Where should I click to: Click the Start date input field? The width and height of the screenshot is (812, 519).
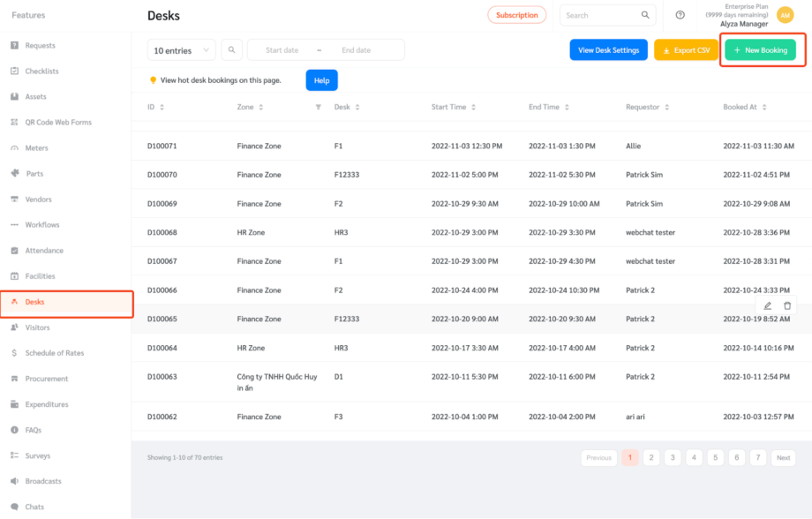[281, 49]
